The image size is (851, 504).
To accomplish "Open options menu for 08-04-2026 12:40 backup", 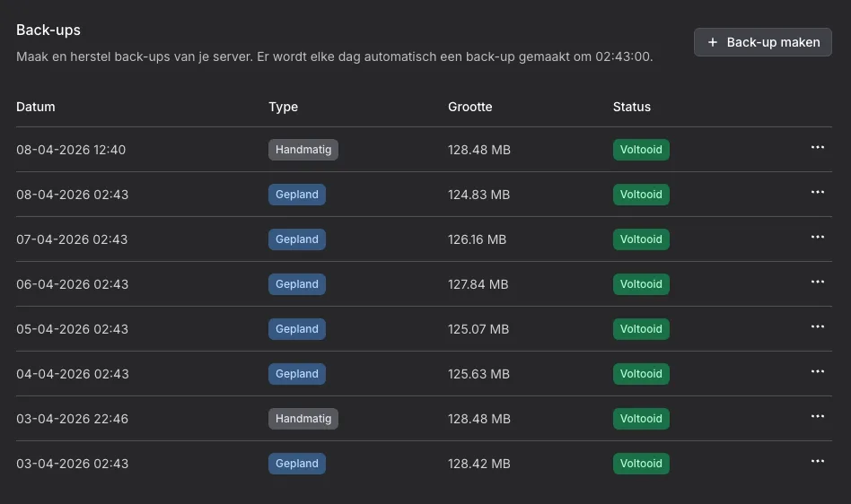I will pos(818,147).
